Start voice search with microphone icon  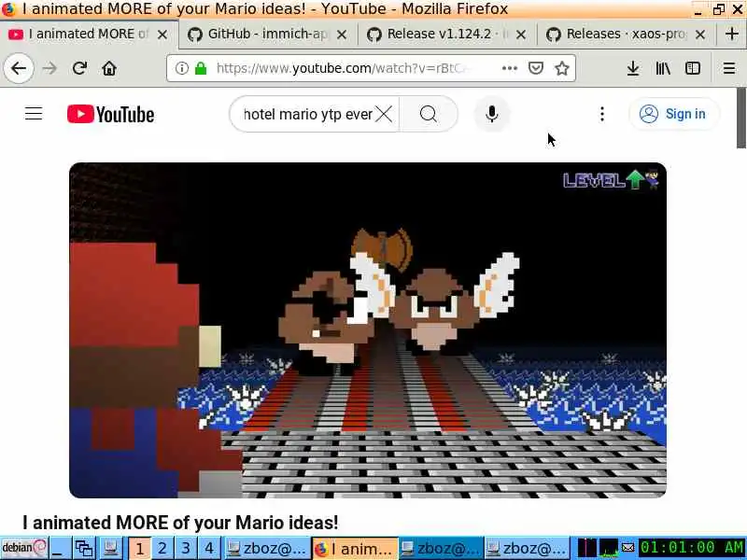[x=492, y=114]
